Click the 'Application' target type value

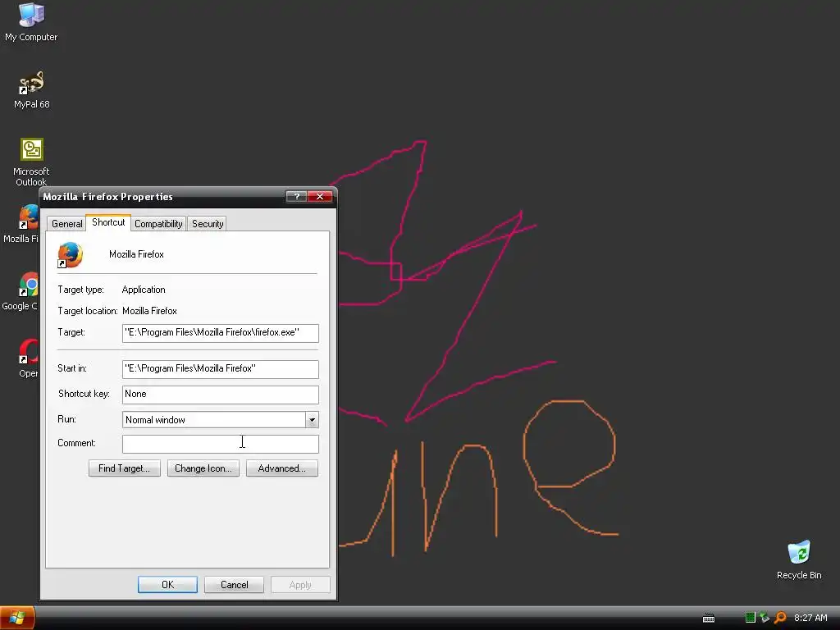tap(144, 290)
